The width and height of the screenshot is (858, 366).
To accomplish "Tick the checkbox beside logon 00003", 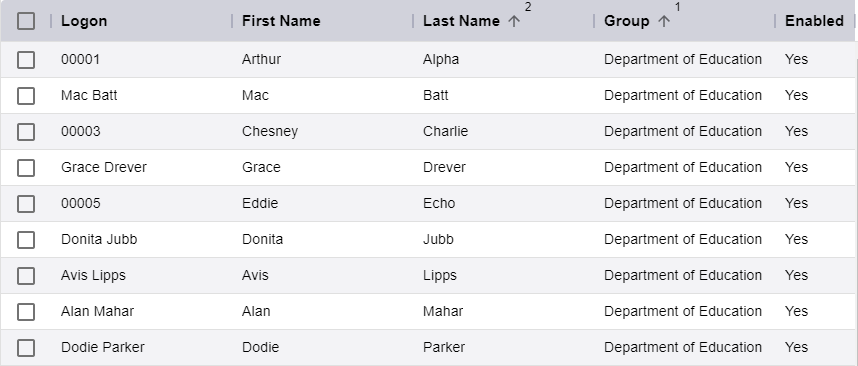I will point(26,132).
